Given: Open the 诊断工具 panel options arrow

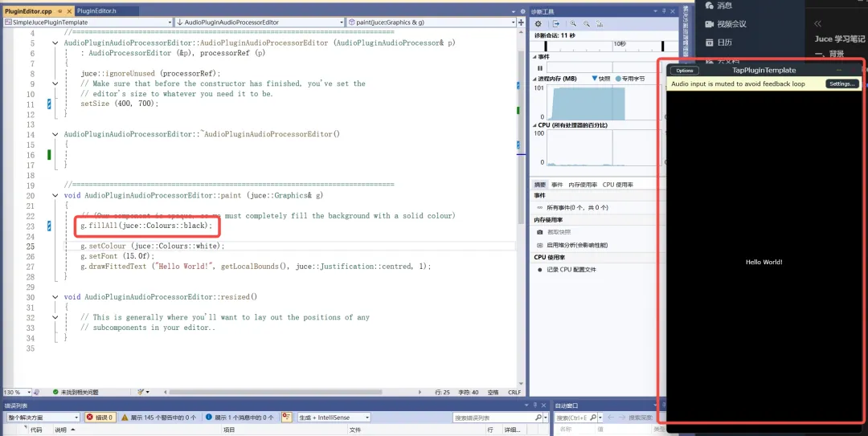Looking at the screenshot, I should click(656, 11).
